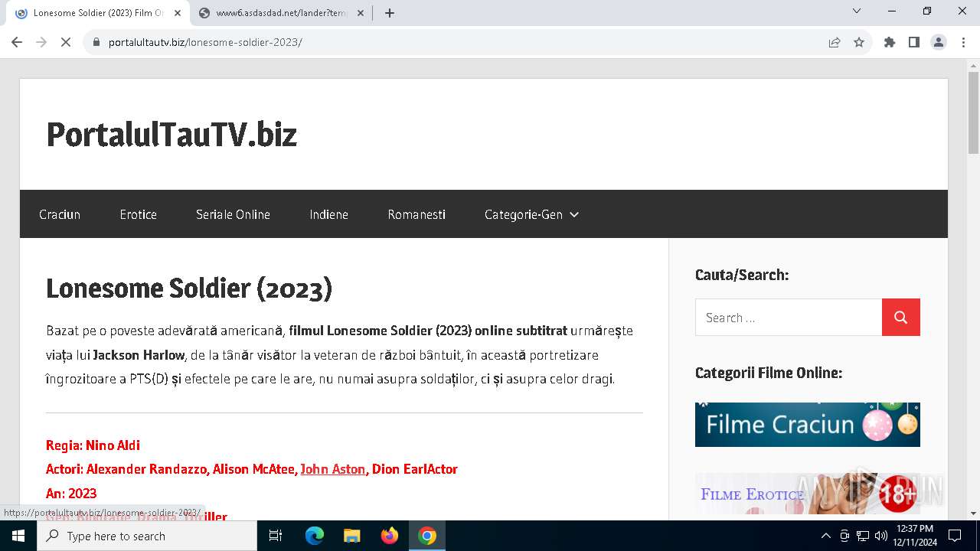Bookmark this tab with the star

[x=859, y=42]
